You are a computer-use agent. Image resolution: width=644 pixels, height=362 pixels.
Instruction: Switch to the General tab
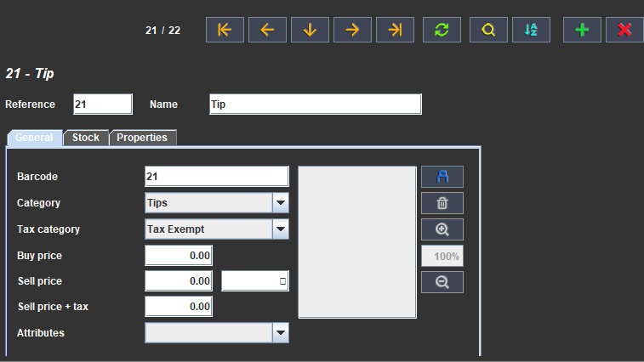click(35, 138)
